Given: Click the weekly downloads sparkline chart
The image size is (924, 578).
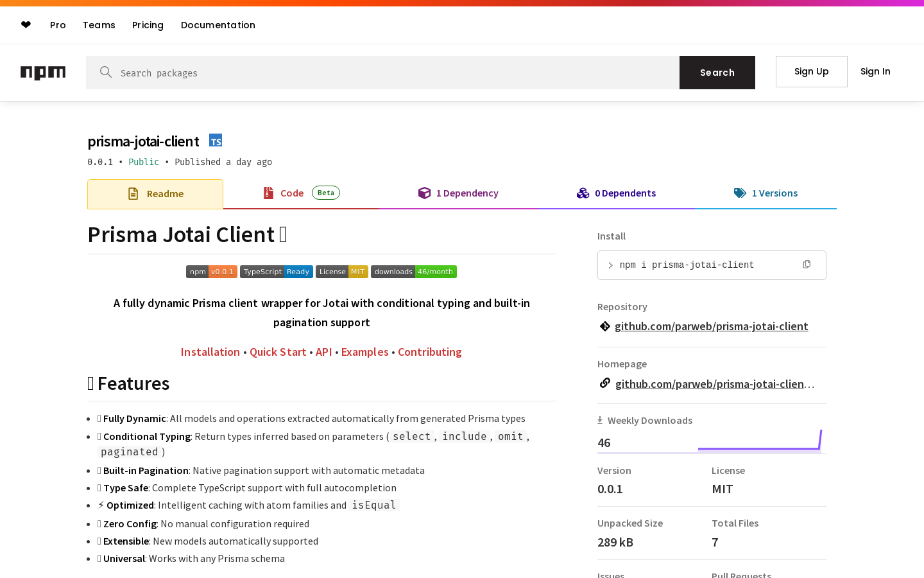Looking at the screenshot, I should click(760, 440).
